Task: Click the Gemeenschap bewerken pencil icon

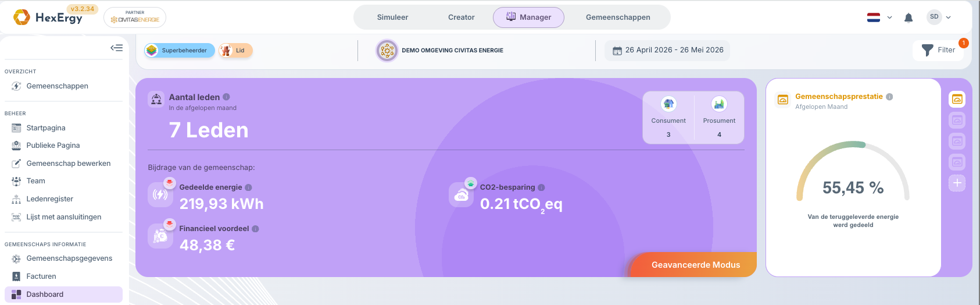Action: point(16,164)
